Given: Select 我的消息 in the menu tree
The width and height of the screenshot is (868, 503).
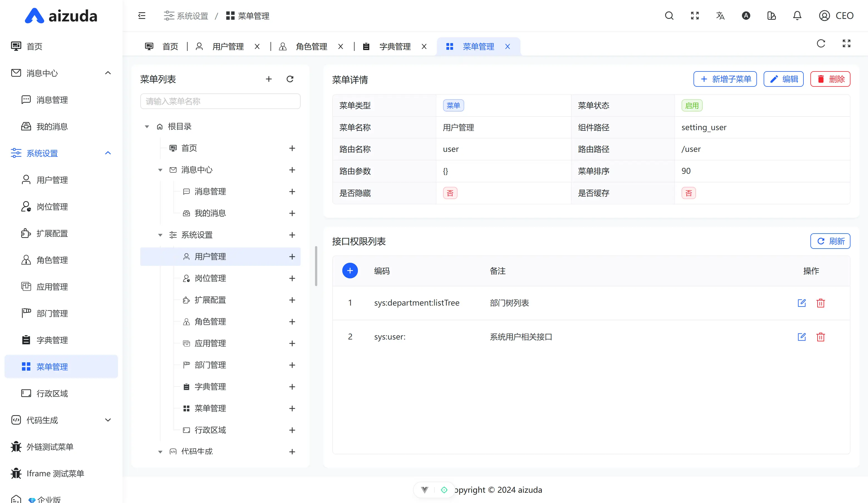Looking at the screenshot, I should pos(210,213).
